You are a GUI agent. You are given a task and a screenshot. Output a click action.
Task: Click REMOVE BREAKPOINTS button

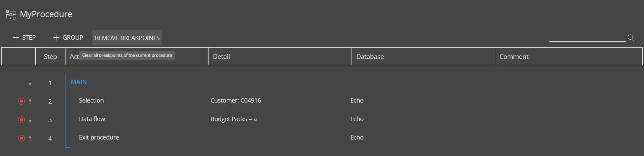tap(127, 38)
